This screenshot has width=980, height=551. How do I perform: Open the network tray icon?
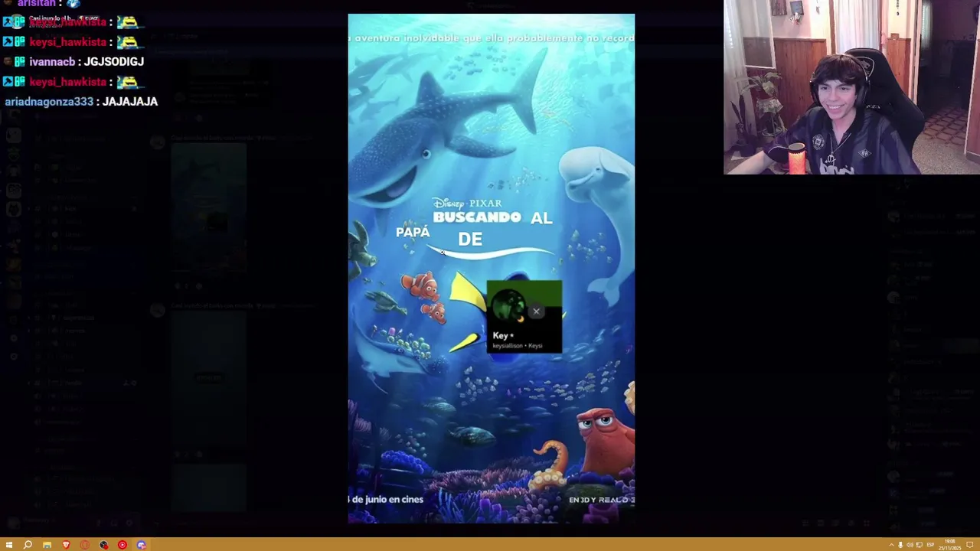pos(919,545)
